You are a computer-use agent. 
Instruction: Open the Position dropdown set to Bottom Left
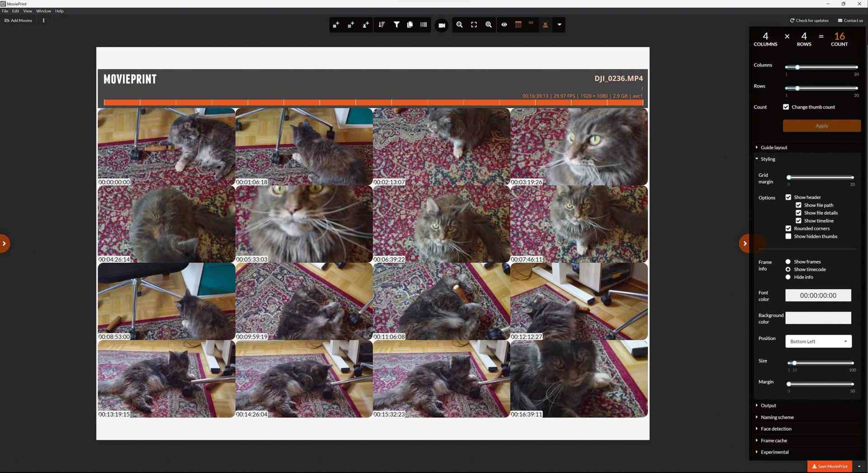click(x=818, y=341)
